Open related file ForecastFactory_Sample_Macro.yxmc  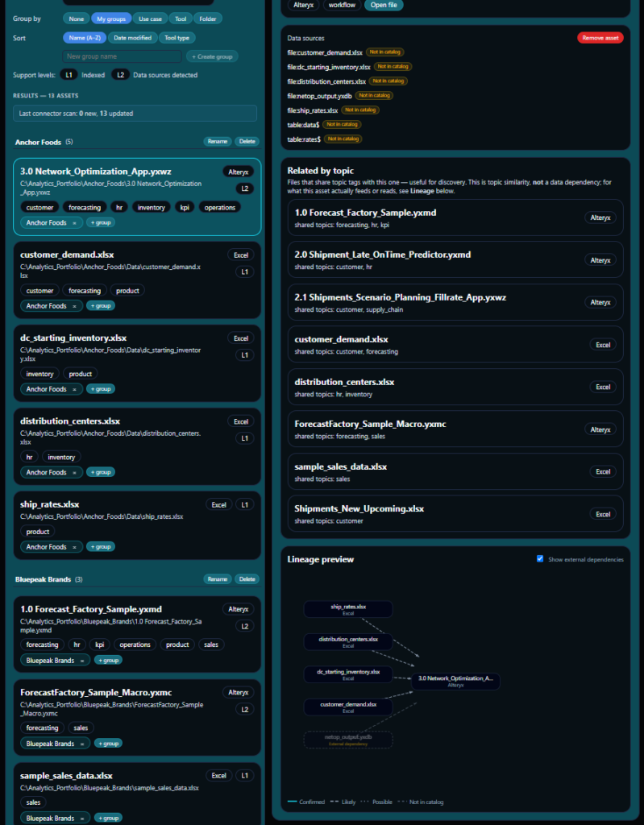455,429
